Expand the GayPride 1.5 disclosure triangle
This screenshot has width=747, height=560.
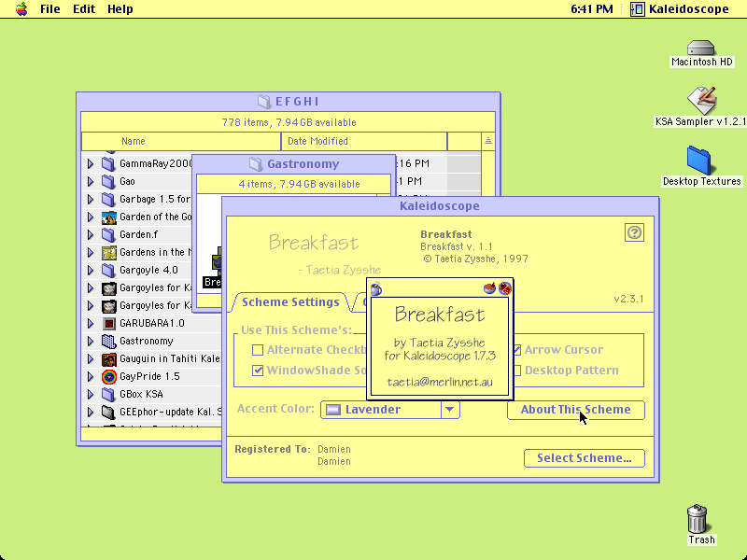[x=91, y=377]
